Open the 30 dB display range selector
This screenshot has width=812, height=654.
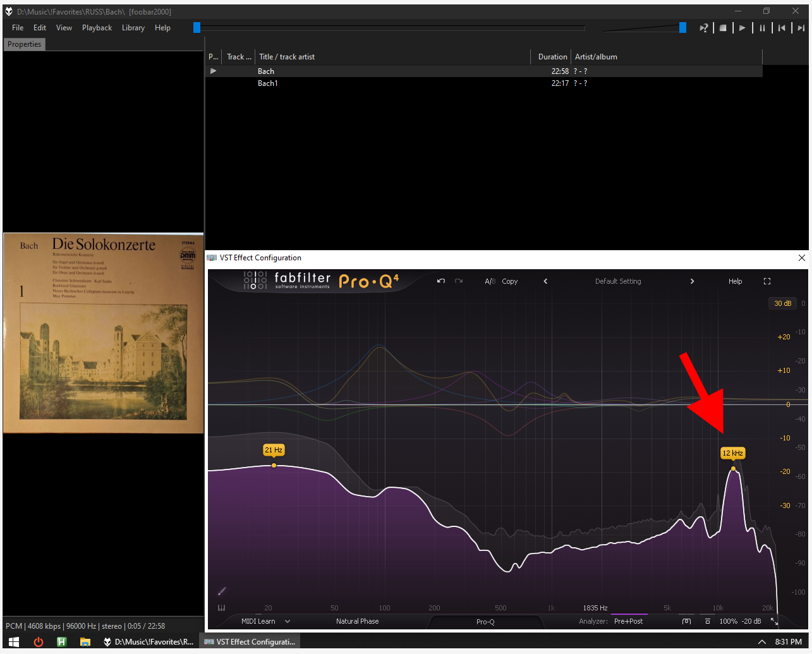click(782, 303)
